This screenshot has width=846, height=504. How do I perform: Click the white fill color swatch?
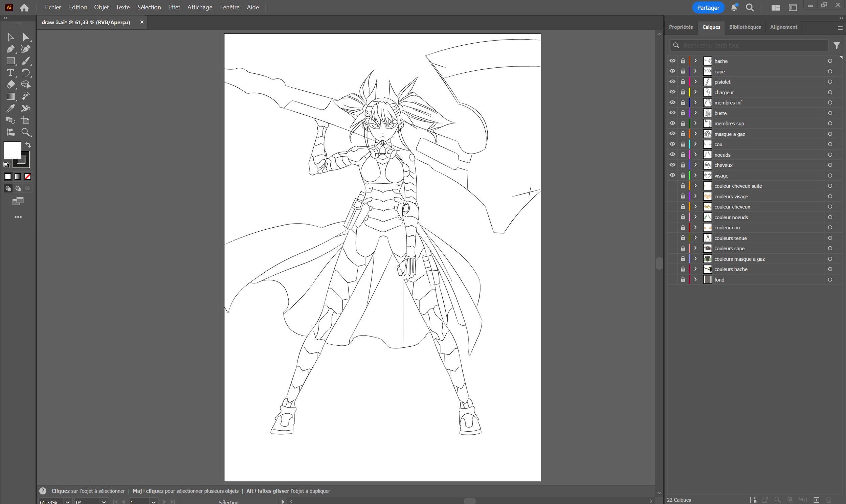click(x=12, y=150)
